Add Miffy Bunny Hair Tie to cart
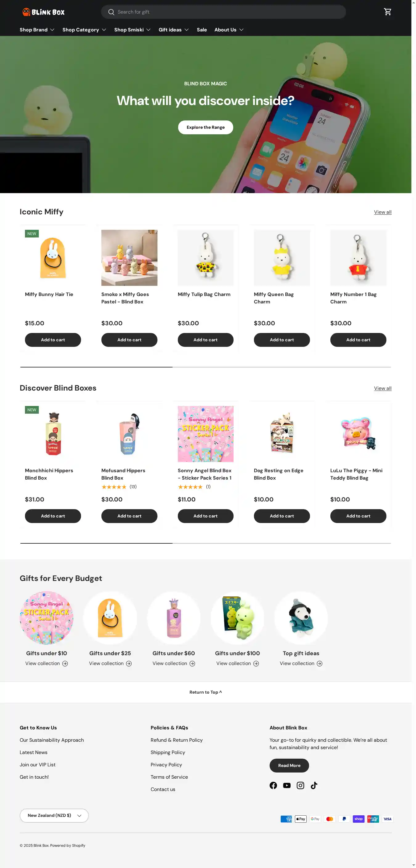Image resolution: width=416 pixels, height=868 pixels. click(53, 340)
